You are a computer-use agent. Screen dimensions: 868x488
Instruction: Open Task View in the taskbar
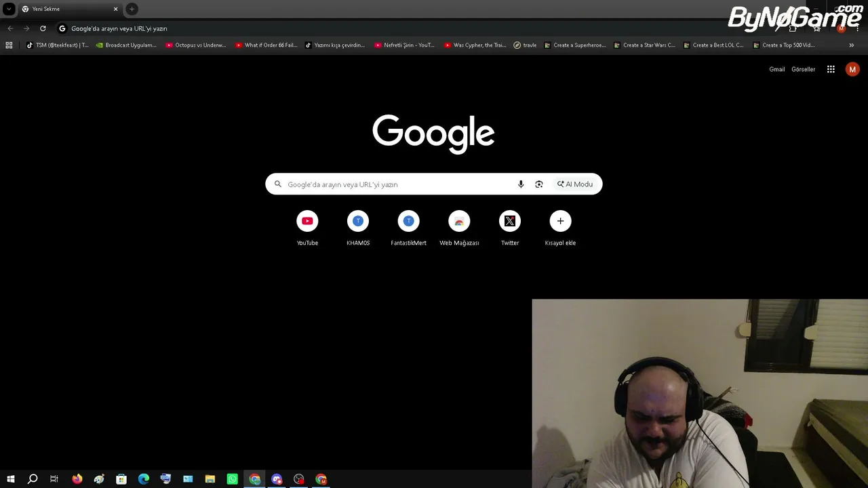(x=54, y=479)
